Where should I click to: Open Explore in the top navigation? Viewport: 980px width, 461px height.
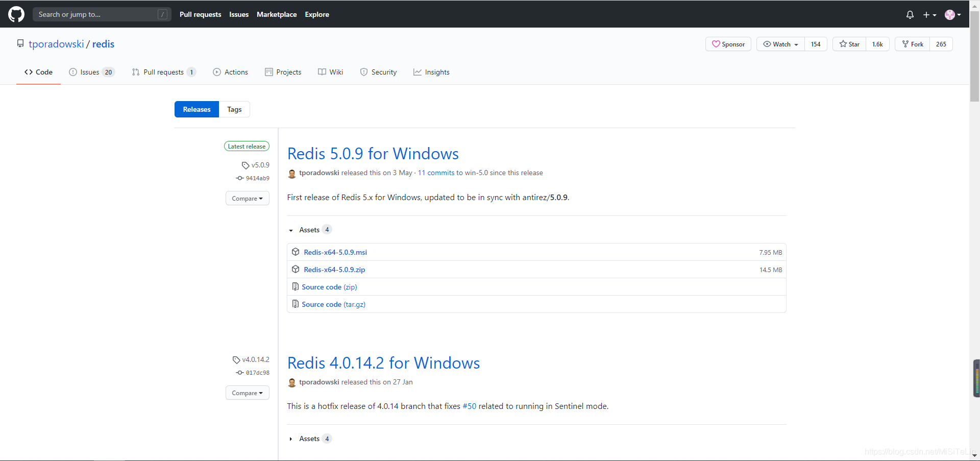coord(317,14)
